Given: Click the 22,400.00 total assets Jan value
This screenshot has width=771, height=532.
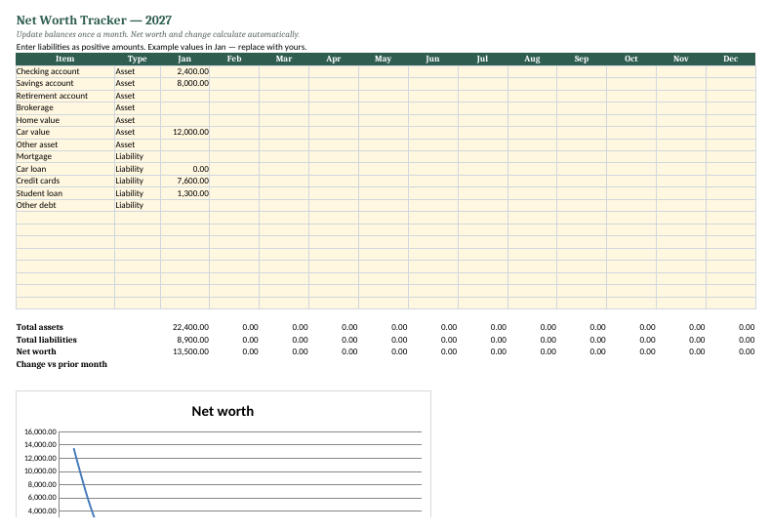Looking at the screenshot, I should pos(190,327).
